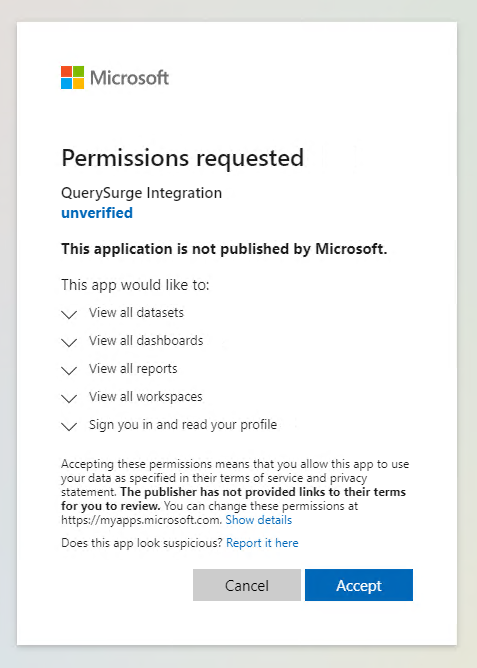Click "Sign you in and read your profile" text

pyautogui.click(x=183, y=425)
